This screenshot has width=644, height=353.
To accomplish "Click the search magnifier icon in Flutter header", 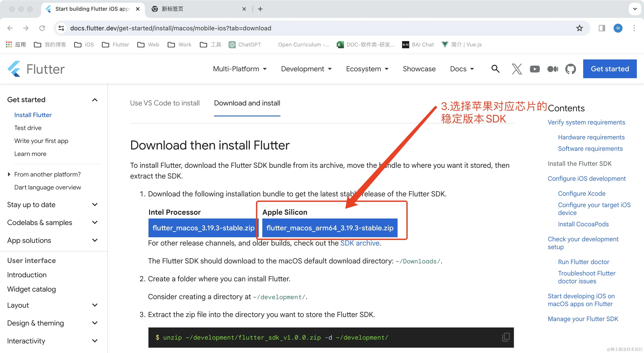I will (495, 69).
